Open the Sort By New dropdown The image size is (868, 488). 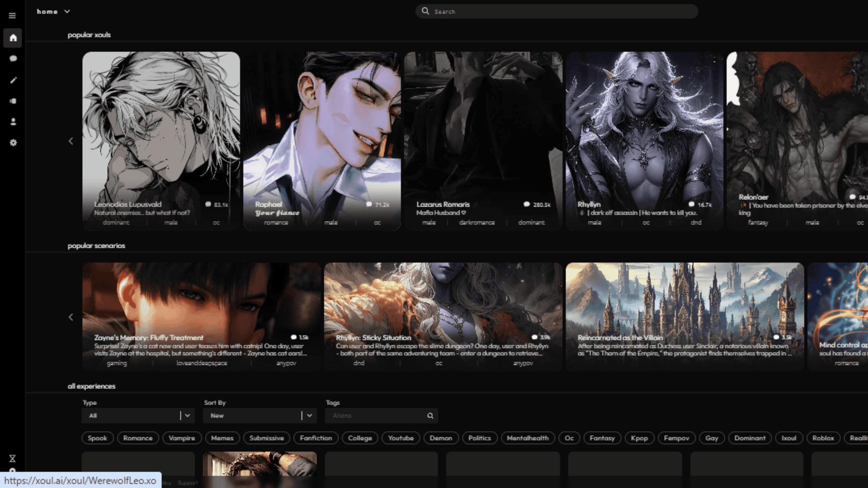tap(260, 416)
